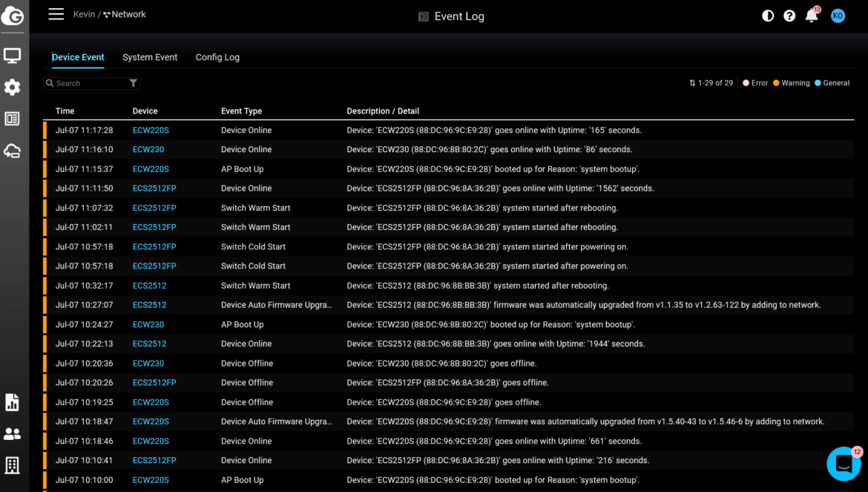The width and height of the screenshot is (868, 492).
Task: Toggle dark/light theme contrast icon
Action: 768,16
